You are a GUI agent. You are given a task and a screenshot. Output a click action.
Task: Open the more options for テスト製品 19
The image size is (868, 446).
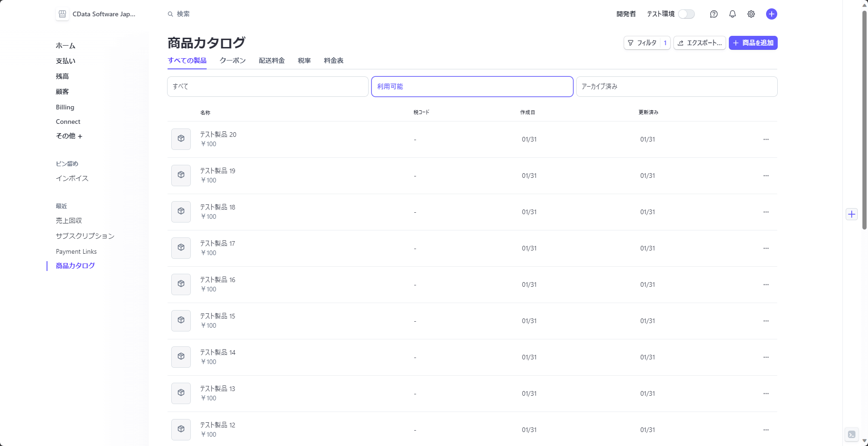click(766, 176)
